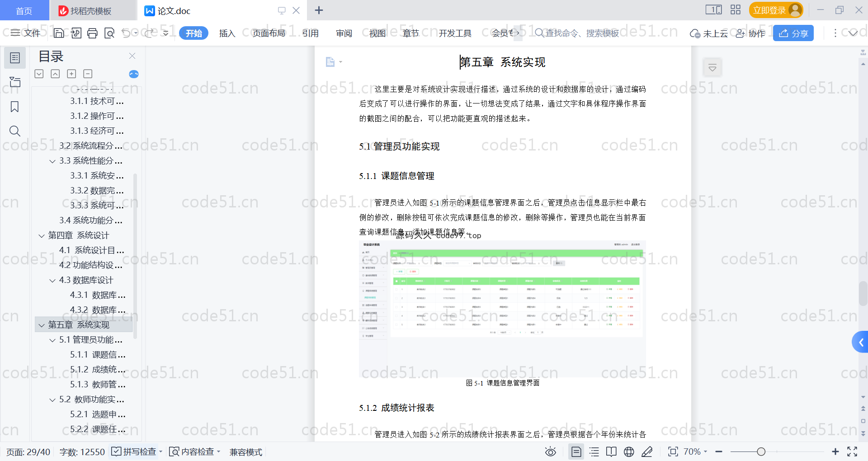Click the Save icon in the quick toolbar
This screenshot has height=461, width=868.
point(59,33)
